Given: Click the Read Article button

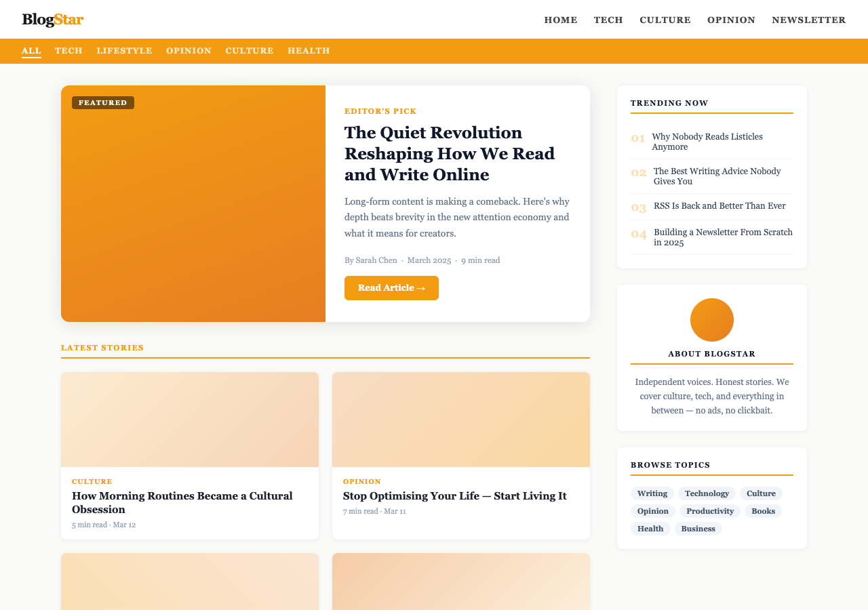Looking at the screenshot, I should (391, 287).
